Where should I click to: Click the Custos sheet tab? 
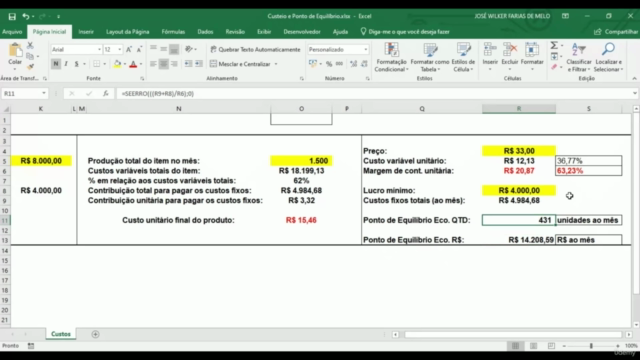[61, 334]
